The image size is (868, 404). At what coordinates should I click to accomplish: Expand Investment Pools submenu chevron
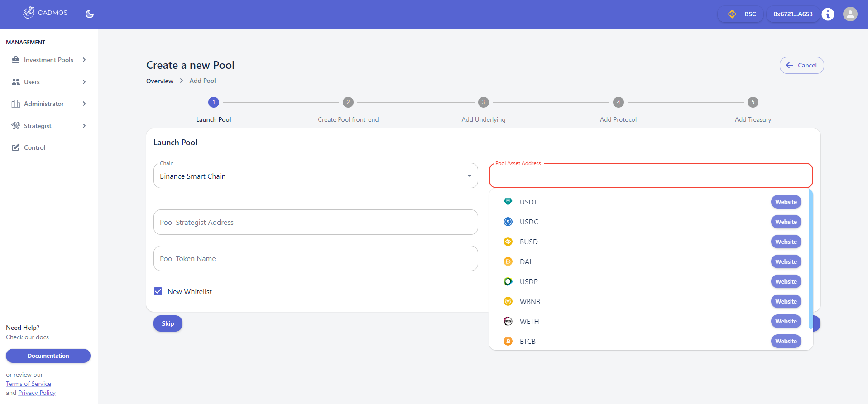tap(84, 60)
